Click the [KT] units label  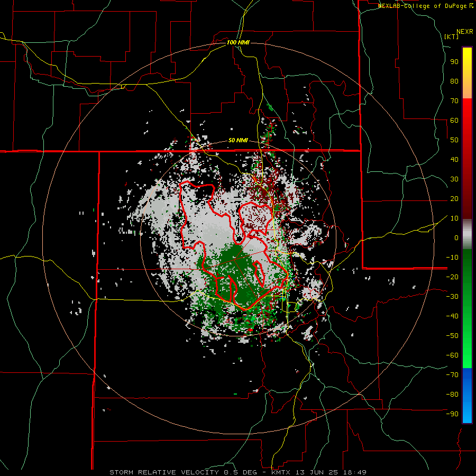click(452, 36)
